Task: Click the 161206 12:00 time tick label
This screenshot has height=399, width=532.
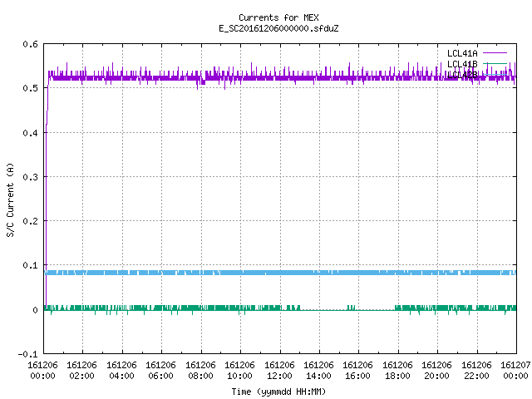Action: coord(279,371)
